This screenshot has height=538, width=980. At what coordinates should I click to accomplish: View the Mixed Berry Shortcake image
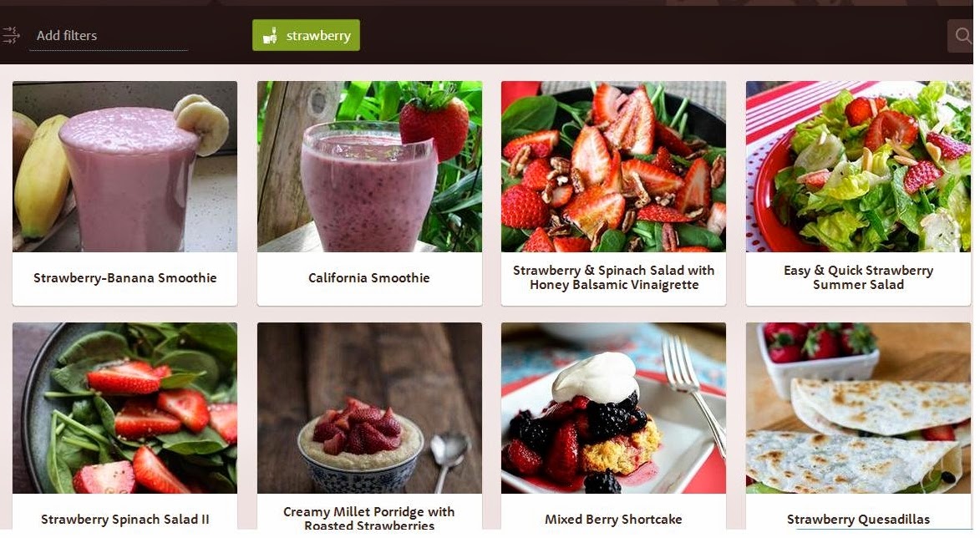point(614,408)
